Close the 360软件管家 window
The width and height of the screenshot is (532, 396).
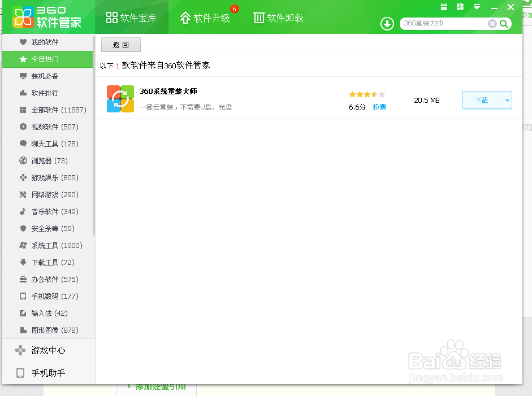click(511, 7)
